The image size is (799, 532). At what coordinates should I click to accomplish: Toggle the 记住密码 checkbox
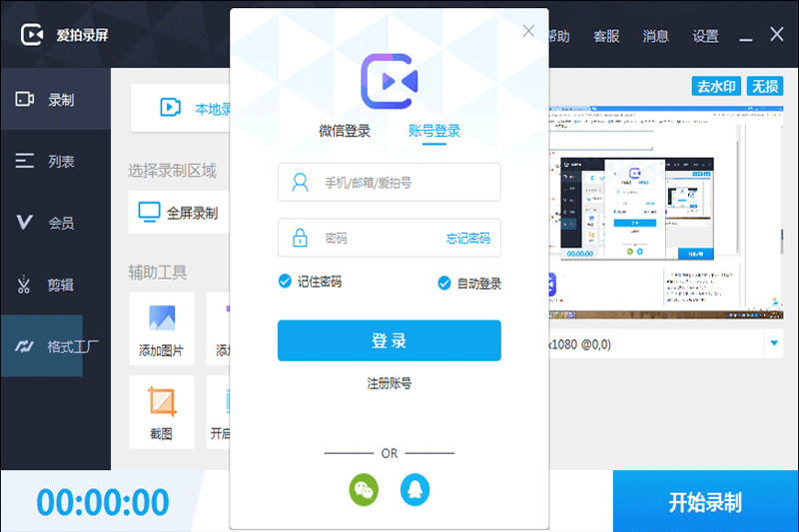coord(285,282)
